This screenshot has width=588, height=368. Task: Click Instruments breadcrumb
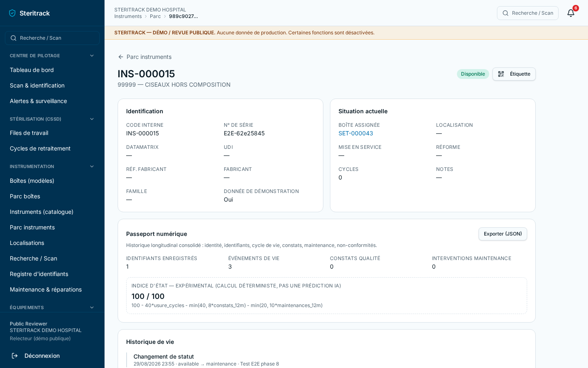click(128, 16)
